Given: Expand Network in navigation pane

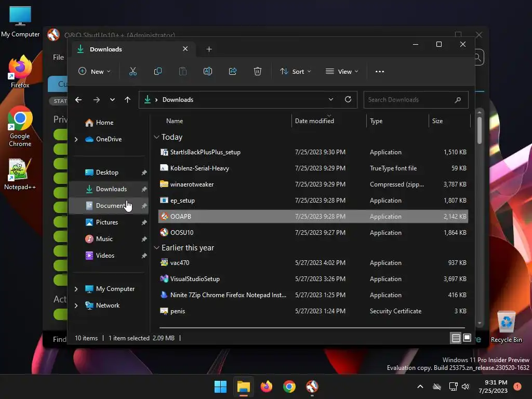Looking at the screenshot, I should (x=76, y=305).
